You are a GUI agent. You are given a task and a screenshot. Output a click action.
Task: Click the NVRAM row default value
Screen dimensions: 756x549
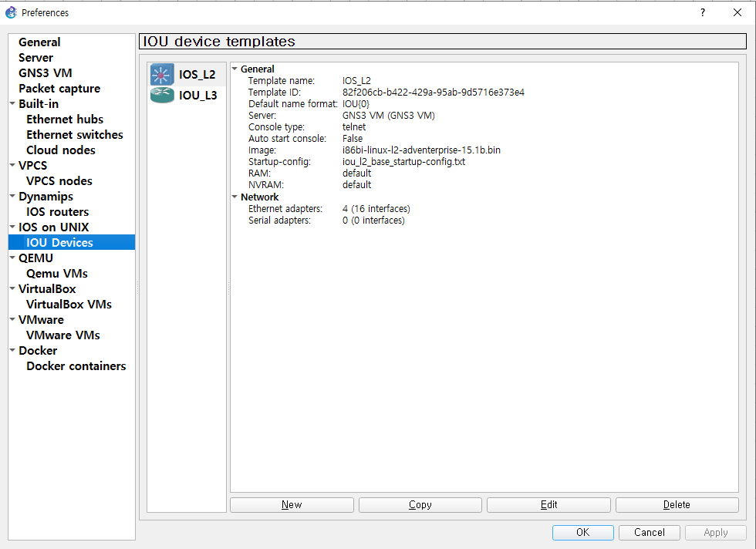[x=356, y=184]
